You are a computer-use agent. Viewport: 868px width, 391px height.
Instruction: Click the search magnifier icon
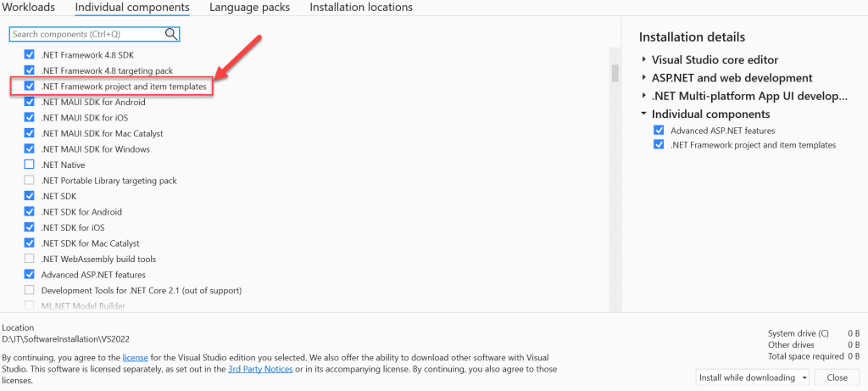click(171, 34)
